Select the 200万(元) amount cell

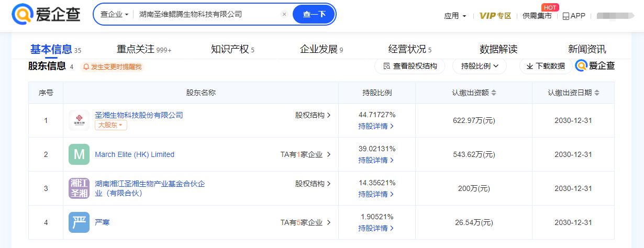[474, 188]
